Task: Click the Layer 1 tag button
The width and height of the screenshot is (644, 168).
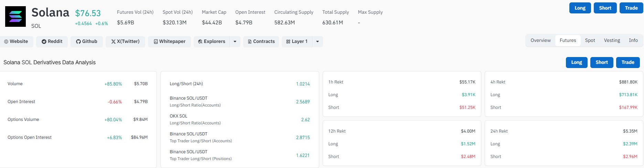Action: (297, 42)
